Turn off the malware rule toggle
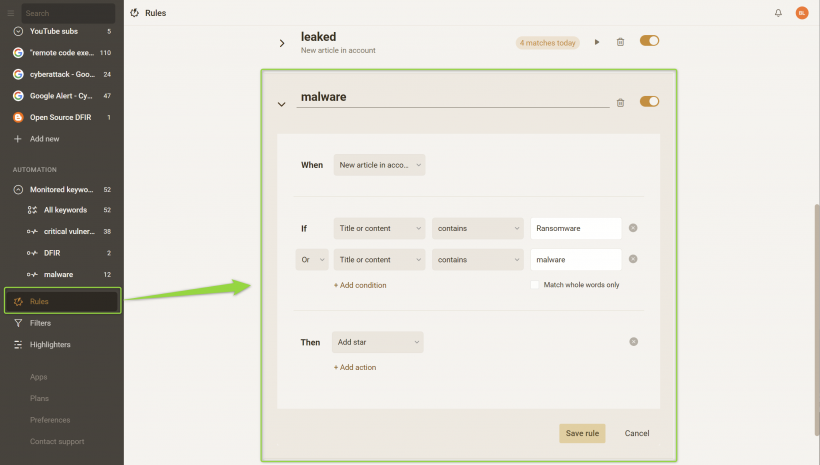Viewport: 820px width, 465px height. click(x=650, y=101)
